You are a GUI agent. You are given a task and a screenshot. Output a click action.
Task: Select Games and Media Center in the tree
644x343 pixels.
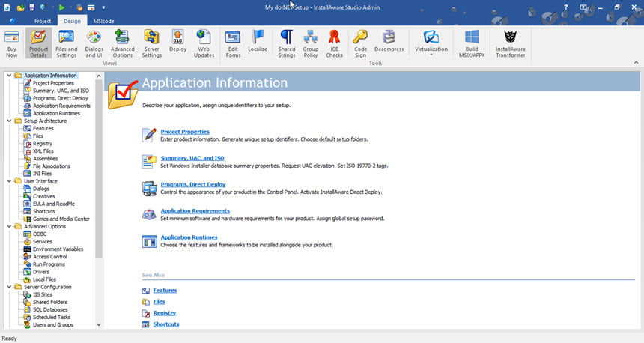coord(61,219)
